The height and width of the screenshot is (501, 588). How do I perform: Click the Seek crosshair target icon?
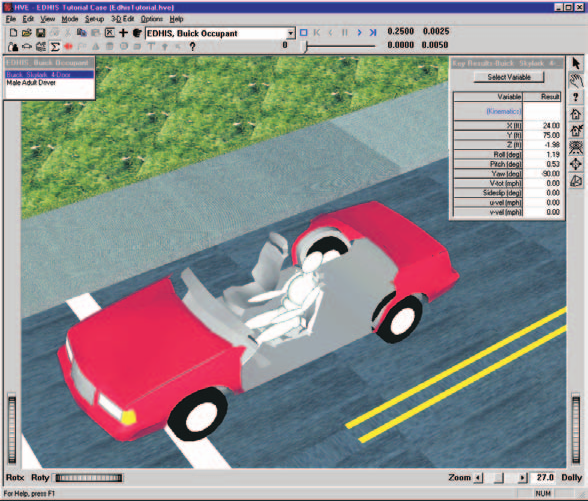click(576, 164)
